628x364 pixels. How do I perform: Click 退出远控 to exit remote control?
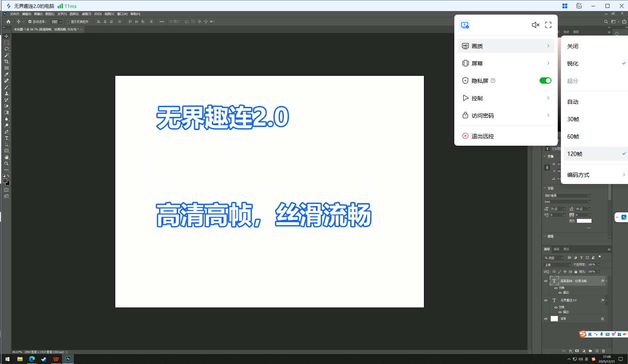coord(506,136)
